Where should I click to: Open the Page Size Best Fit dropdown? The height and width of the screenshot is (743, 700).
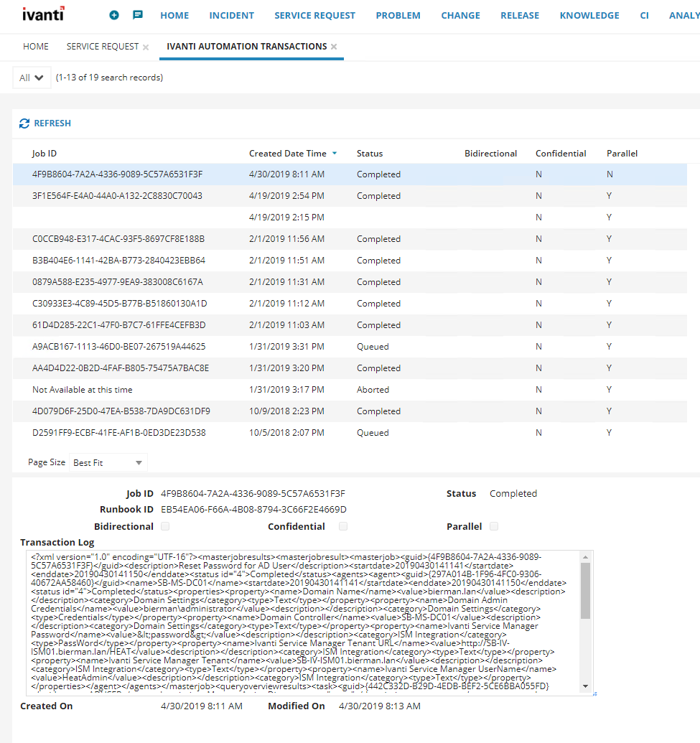click(x=108, y=462)
